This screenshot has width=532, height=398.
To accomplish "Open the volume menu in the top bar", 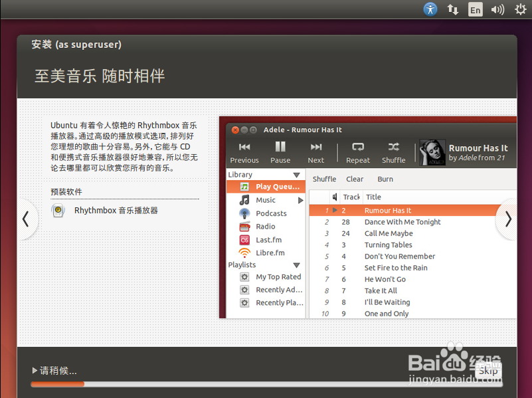I will [x=498, y=9].
